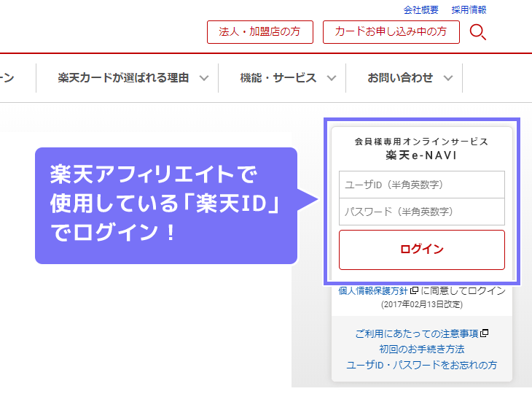Image resolution: width=532 pixels, height=394 pixels.
Task: Open 機能・サービス menu item
Action: pos(278,78)
